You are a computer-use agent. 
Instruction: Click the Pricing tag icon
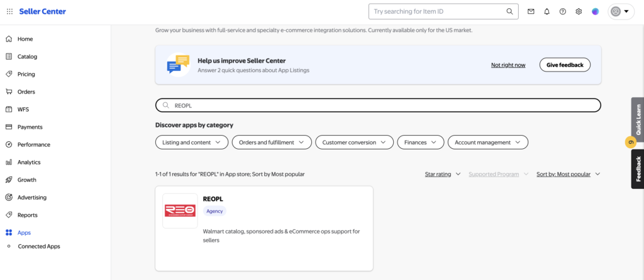(x=9, y=74)
